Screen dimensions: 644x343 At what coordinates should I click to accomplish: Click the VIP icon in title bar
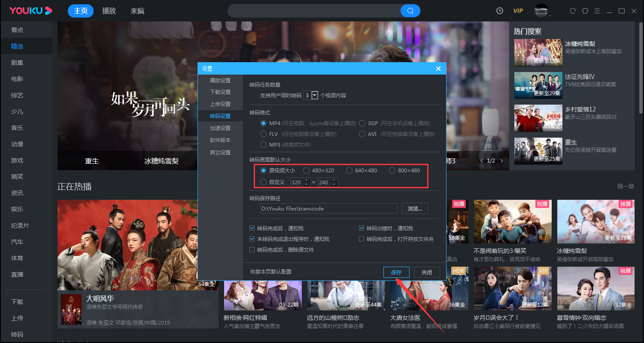point(518,10)
